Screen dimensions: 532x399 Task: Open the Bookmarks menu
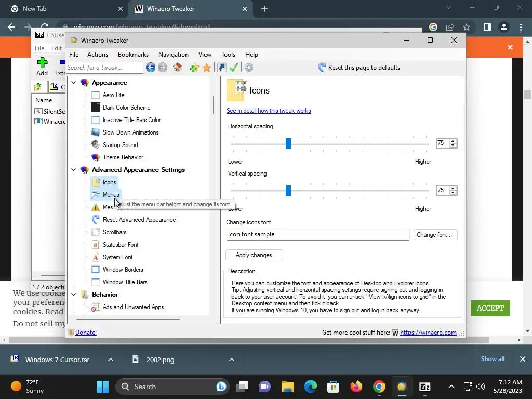(133, 55)
